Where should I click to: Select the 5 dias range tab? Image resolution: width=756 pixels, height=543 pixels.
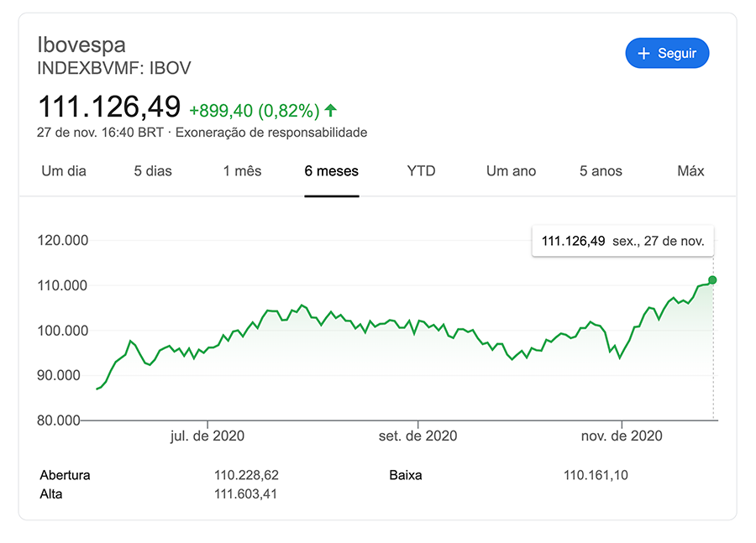point(153,171)
